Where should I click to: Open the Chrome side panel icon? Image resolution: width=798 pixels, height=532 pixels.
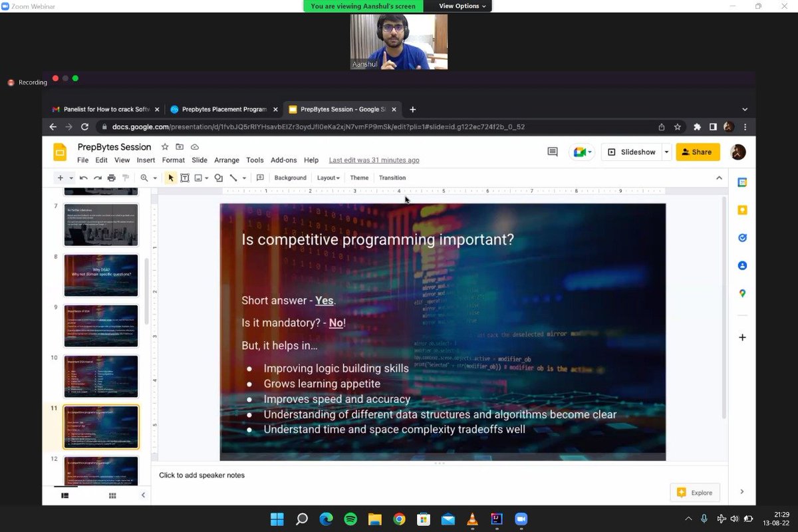(x=713, y=127)
